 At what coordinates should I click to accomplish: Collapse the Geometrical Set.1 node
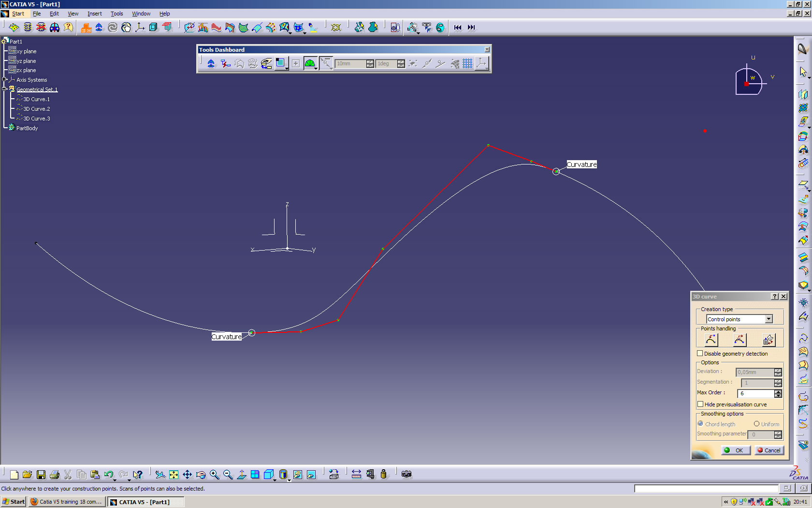(4, 89)
